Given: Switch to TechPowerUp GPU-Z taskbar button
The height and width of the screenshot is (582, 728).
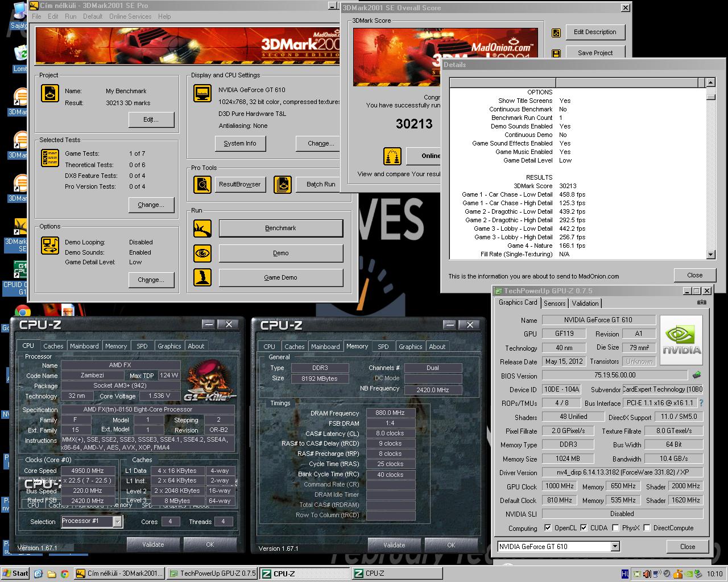Looking at the screenshot, I should click(213, 573).
